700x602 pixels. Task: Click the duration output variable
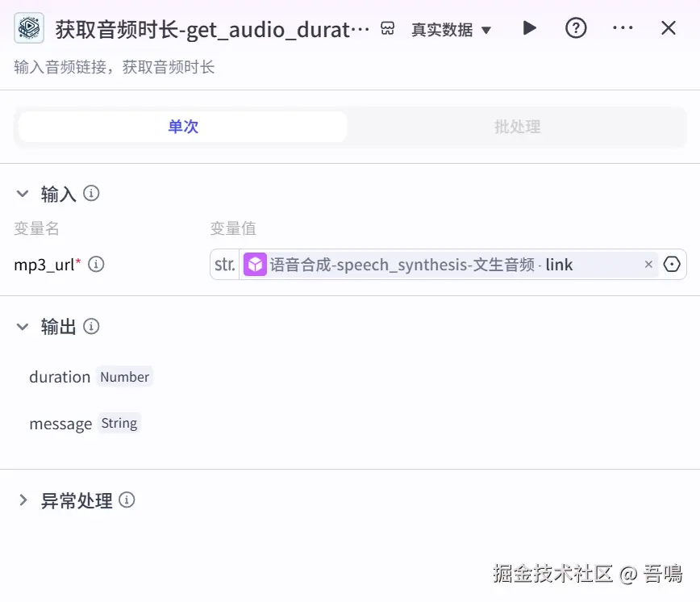60,377
